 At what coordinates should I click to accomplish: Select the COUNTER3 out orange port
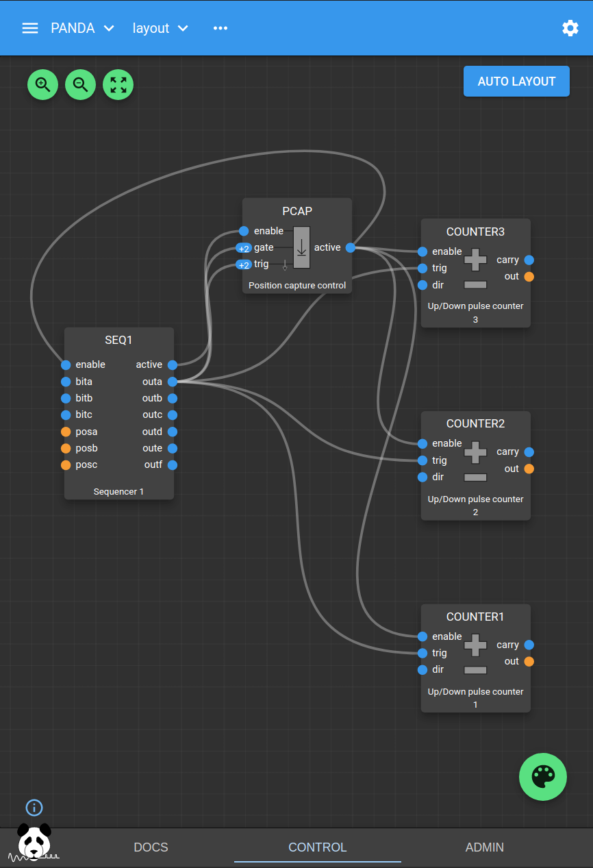click(x=529, y=277)
